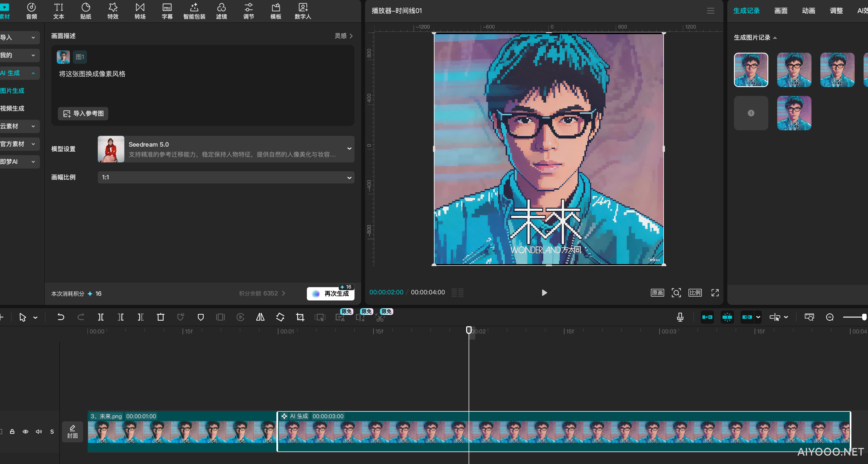Open the 转场 transitions panel
Image resolution: width=868 pixels, height=464 pixels.
coord(140,11)
